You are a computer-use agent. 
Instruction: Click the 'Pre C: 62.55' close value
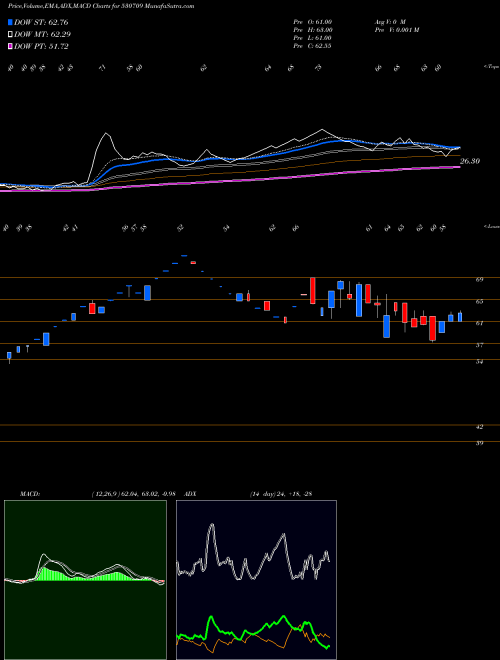click(x=313, y=46)
